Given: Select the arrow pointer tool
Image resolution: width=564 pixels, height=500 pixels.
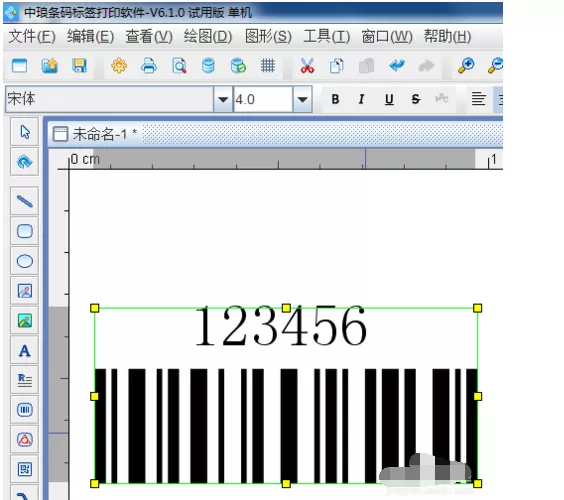Looking at the screenshot, I should point(24,132).
